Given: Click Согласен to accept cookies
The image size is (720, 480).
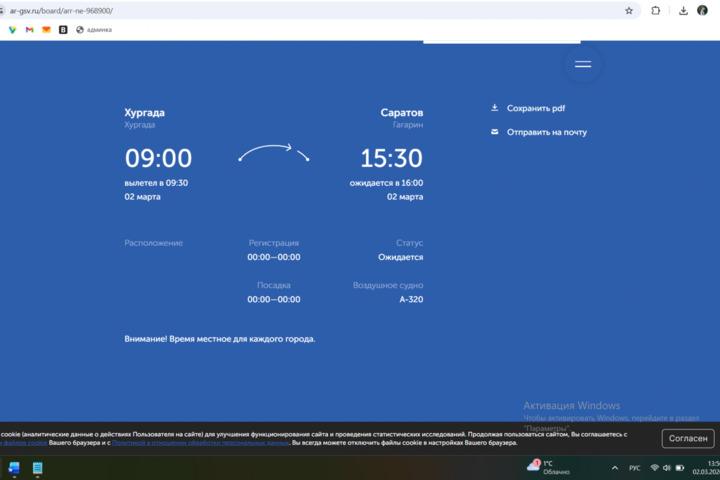Looking at the screenshot, I should pyautogui.click(x=688, y=438).
